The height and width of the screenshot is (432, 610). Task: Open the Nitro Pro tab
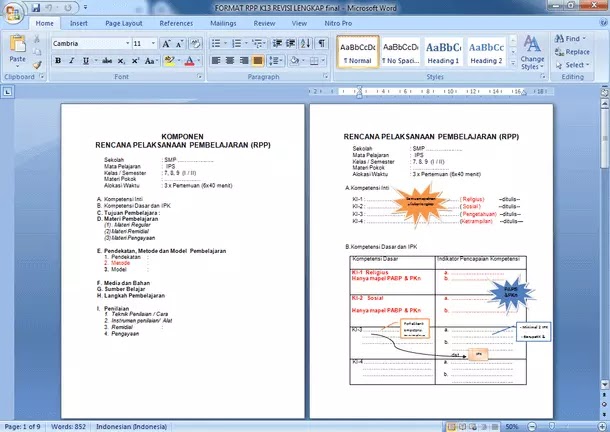coord(338,23)
